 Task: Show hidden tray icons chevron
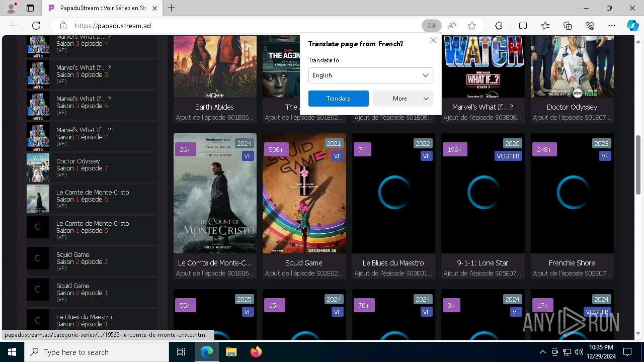(542, 352)
